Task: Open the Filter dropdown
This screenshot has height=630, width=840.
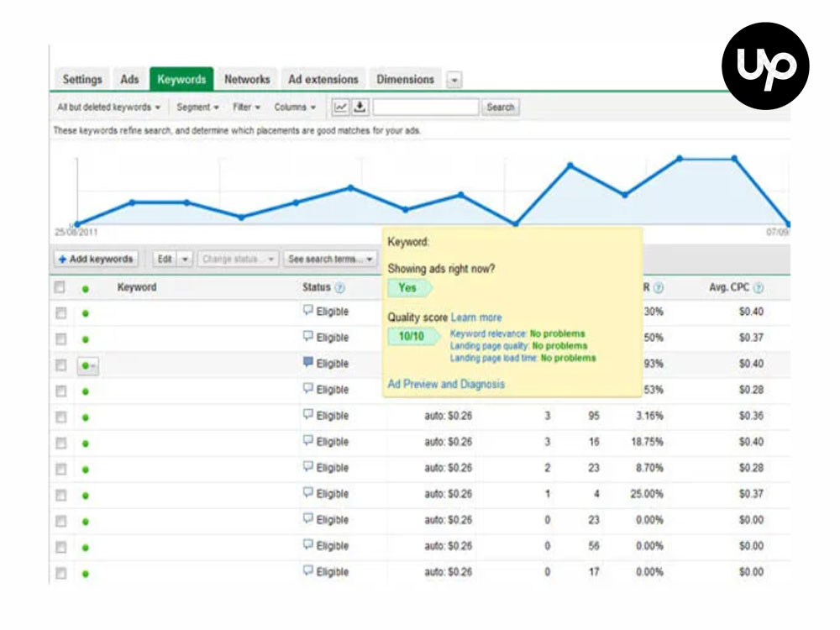Action: [246, 108]
